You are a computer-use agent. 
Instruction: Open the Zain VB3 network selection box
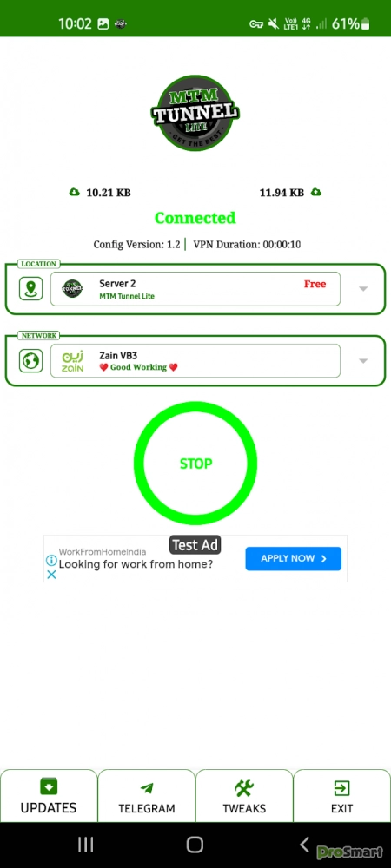(195, 361)
